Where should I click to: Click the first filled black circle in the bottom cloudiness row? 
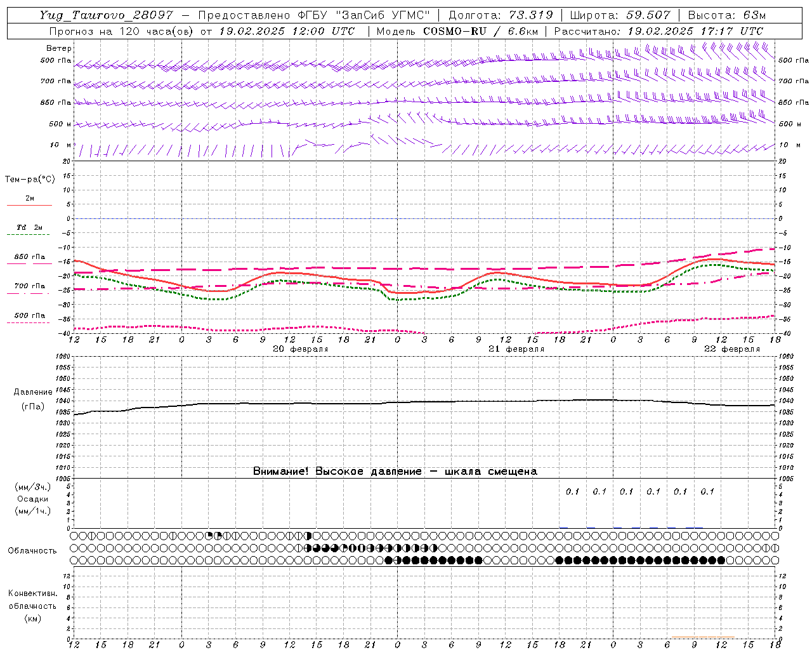(x=389, y=560)
